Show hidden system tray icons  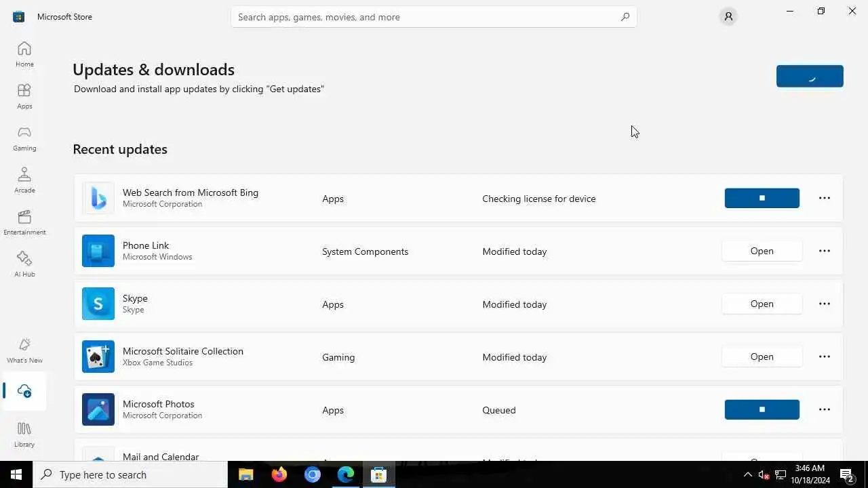tap(748, 474)
